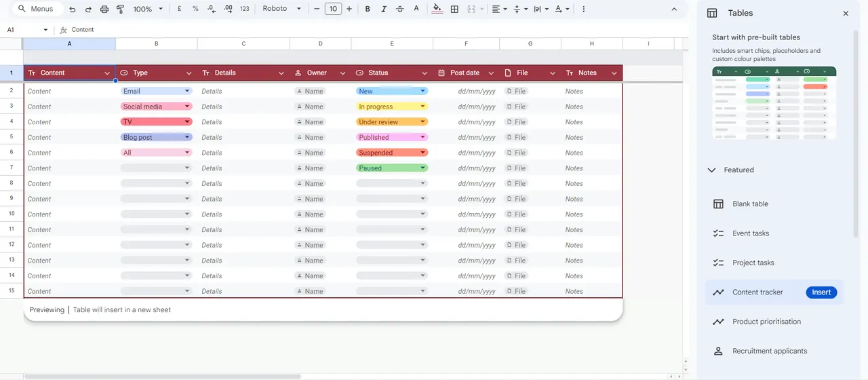Image resolution: width=868 pixels, height=380 pixels.
Task: Open the Content column header dropdown
Action: (x=107, y=73)
